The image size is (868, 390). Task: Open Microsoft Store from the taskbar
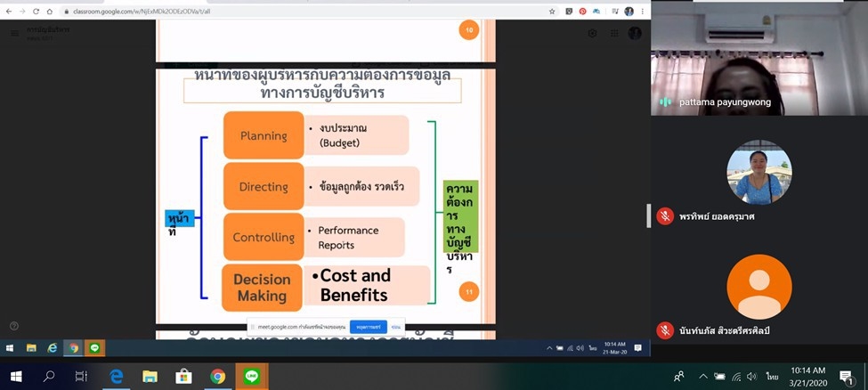(x=183, y=377)
